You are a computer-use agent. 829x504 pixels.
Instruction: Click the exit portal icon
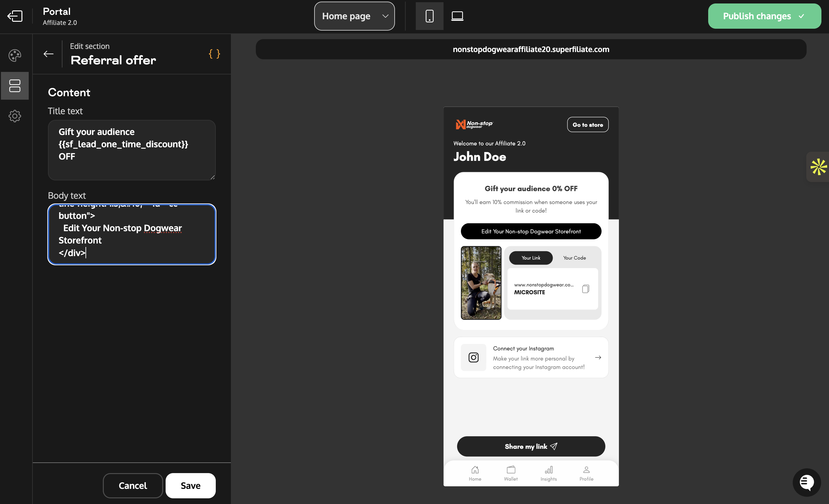coord(15,16)
